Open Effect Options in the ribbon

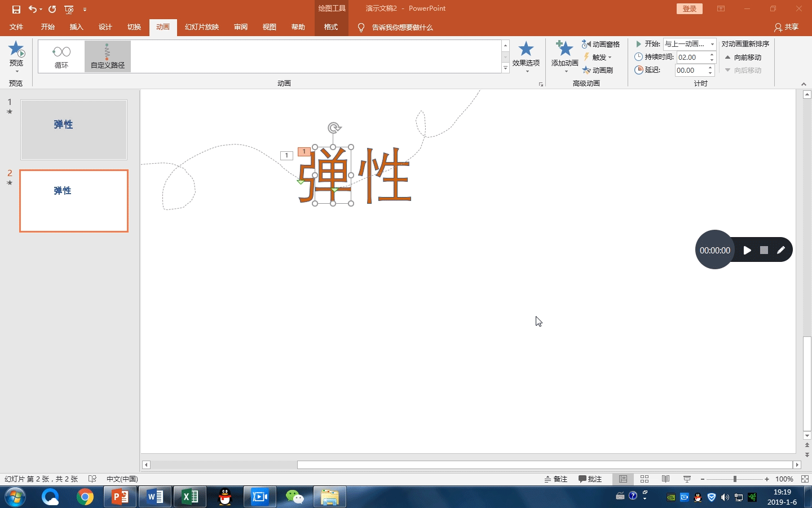[x=526, y=55]
